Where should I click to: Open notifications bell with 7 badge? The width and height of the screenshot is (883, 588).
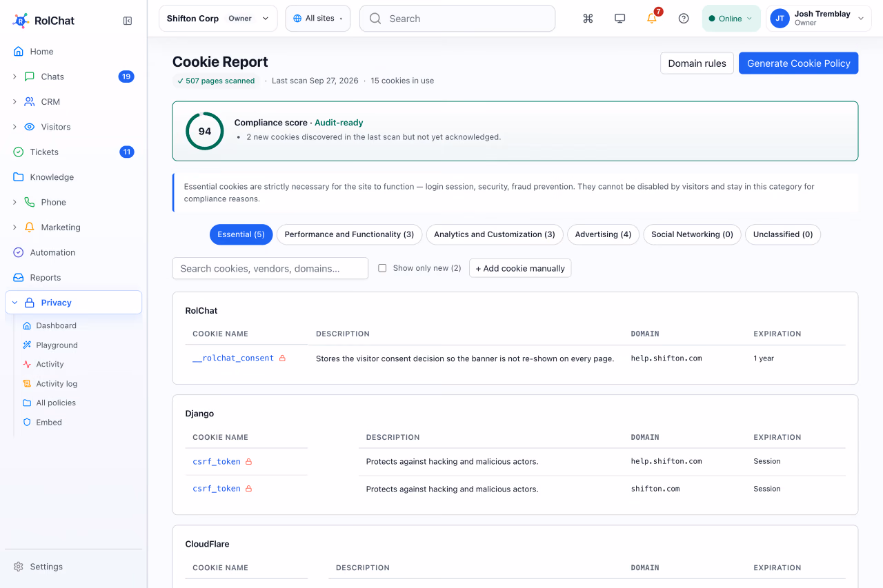click(652, 18)
